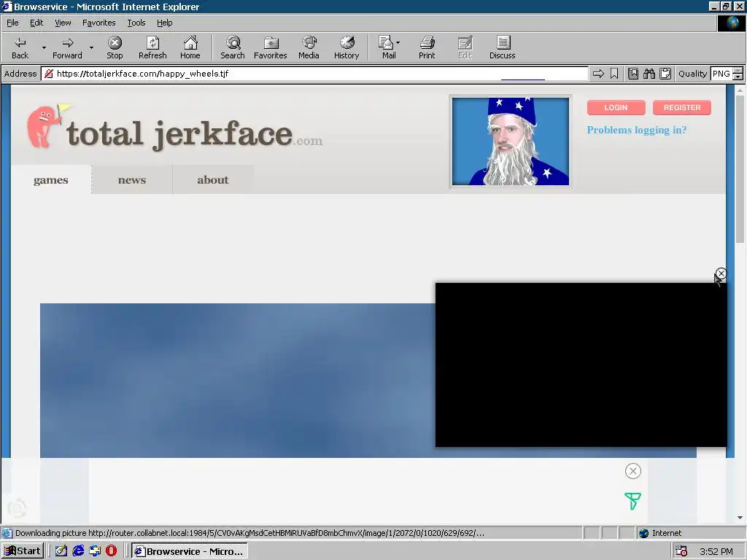Open the Media toolbar button
The image size is (747, 560).
[309, 47]
